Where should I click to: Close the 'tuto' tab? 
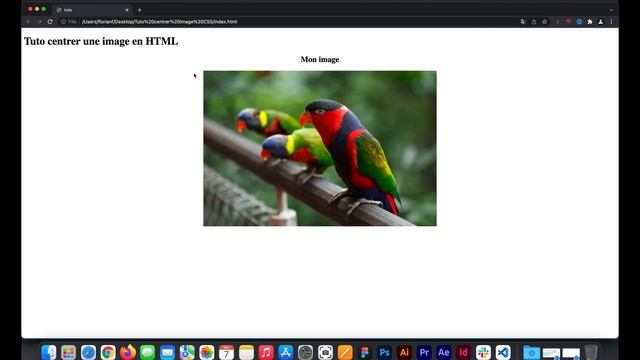pos(127,10)
